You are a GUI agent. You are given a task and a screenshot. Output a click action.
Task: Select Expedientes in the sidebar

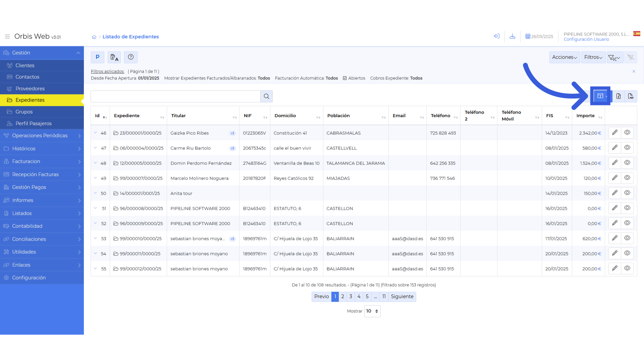[42, 100]
